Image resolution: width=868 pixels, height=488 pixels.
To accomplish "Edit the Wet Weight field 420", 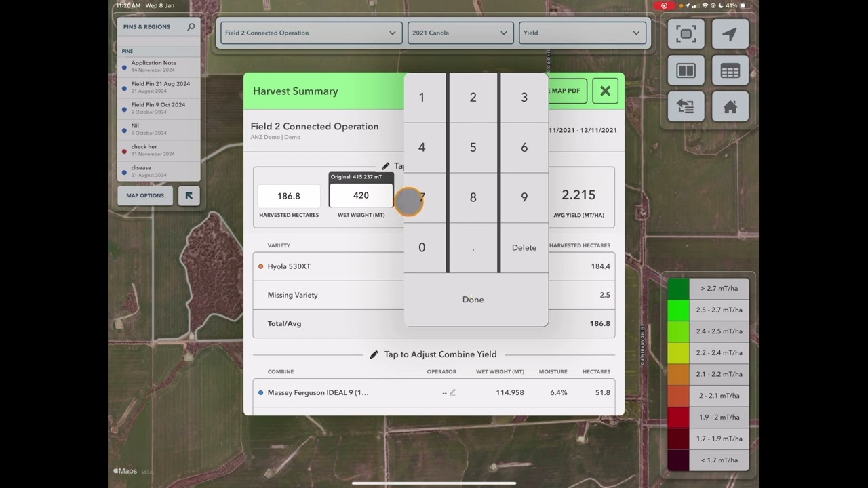I will point(361,196).
